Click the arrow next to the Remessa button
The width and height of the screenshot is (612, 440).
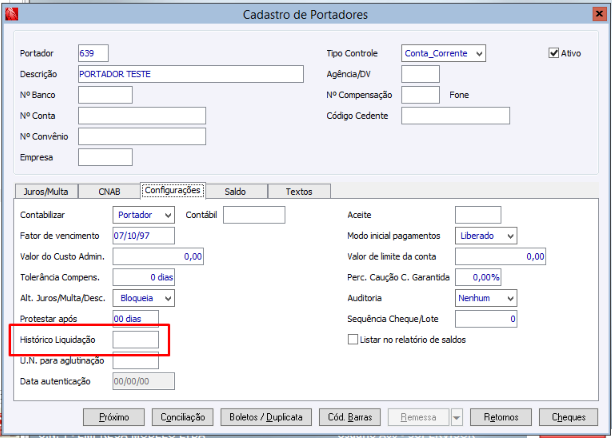click(455, 417)
